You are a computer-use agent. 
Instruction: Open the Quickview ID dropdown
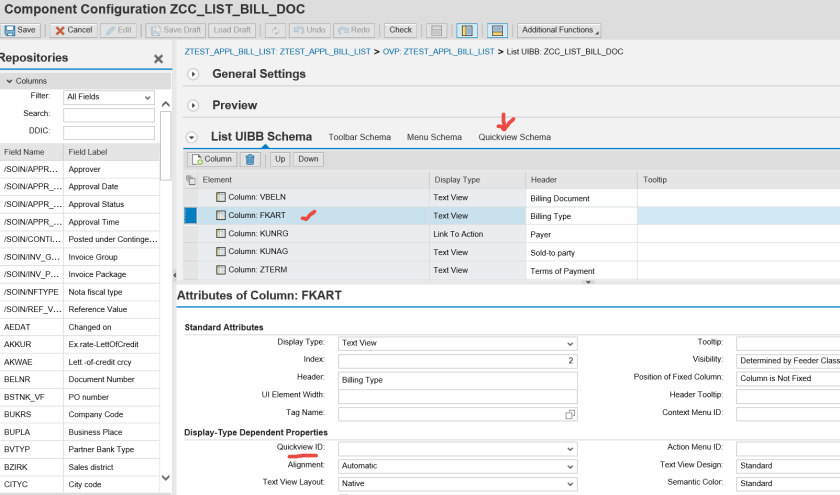570,449
